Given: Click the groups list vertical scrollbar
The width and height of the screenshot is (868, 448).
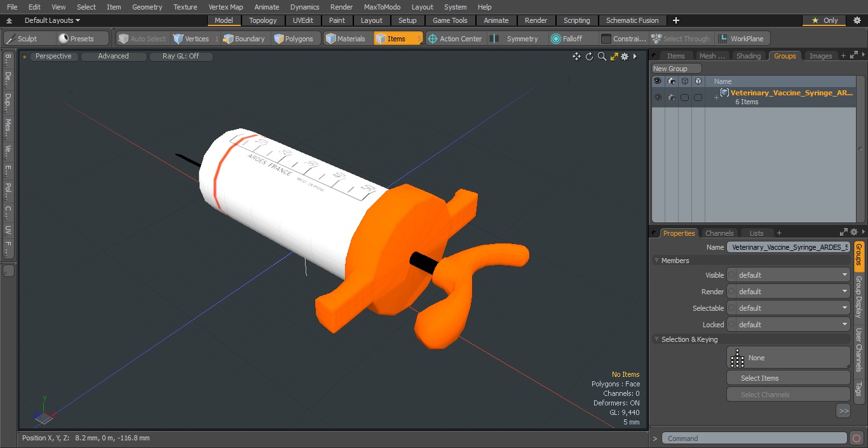Looking at the screenshot, I should click(x=861, y=148).
